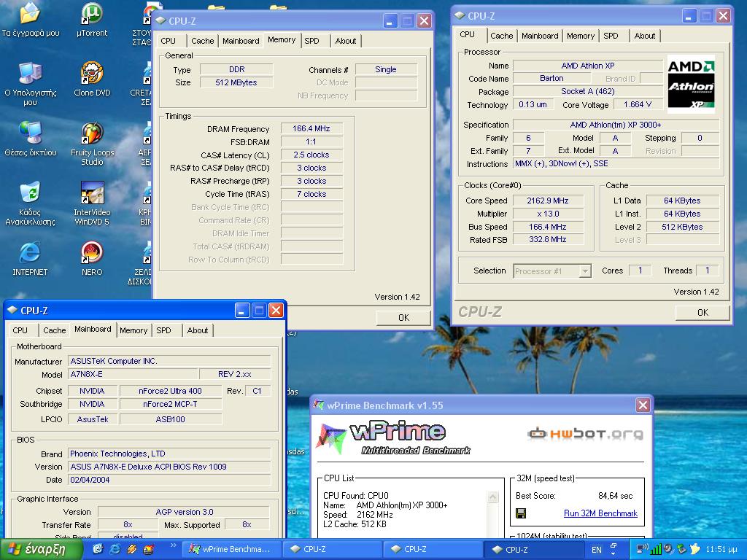747x560 pixels.
Task: Open Cache tab in the processor CPU-Z window
Action: [502, 36]
